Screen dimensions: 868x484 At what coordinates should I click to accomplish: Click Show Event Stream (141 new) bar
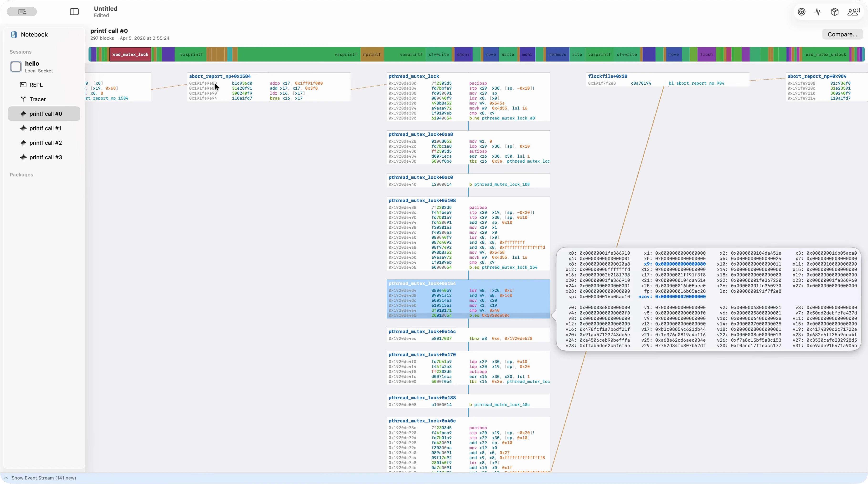pyautogui.click(x=434, y=478)
